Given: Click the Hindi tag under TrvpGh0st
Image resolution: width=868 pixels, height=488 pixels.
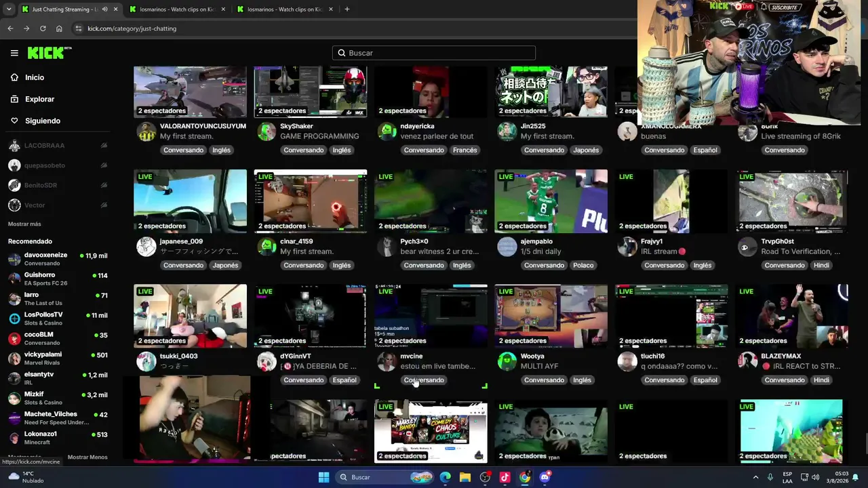Looking at the screenshot, I should point(821,266).
